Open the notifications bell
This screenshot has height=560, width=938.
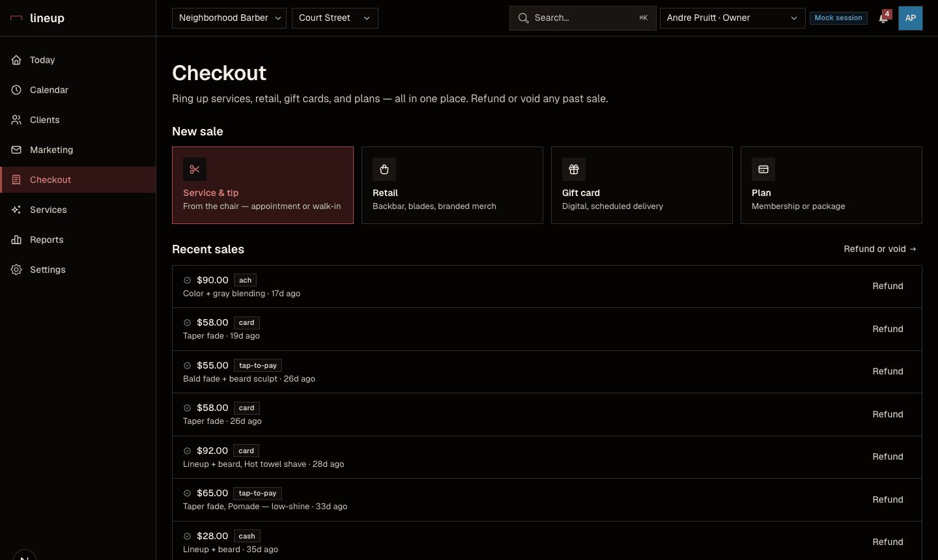(883, 18)
